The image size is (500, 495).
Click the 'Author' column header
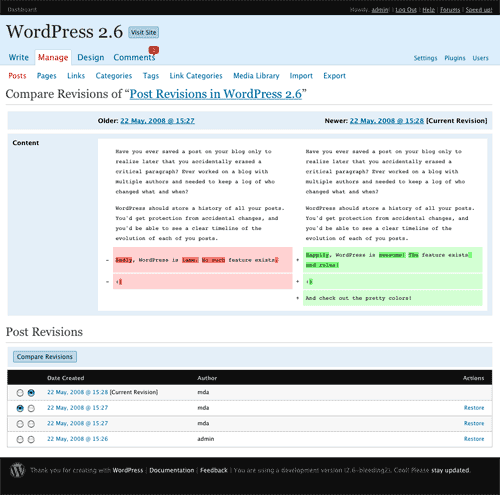pos(207,378)
